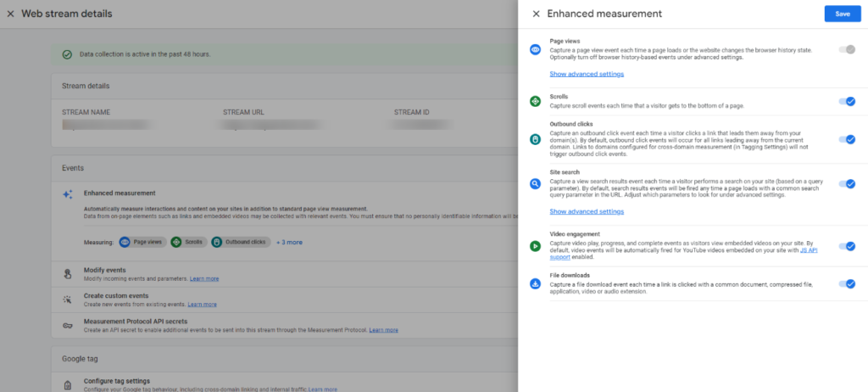The height and width of the screenshot is (392, 868).
Task: Click the green Scrolls icon
Action: (535, 101)
